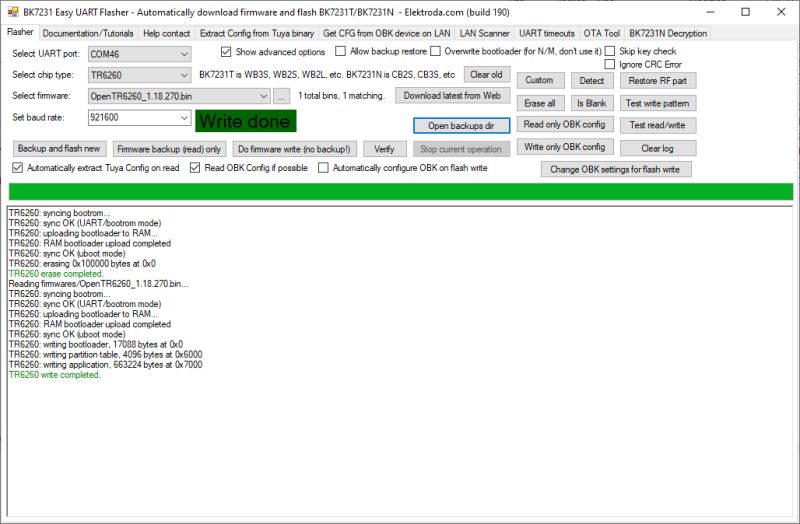
Task: Switch to the Flasher tab
Action: (20, 32)
